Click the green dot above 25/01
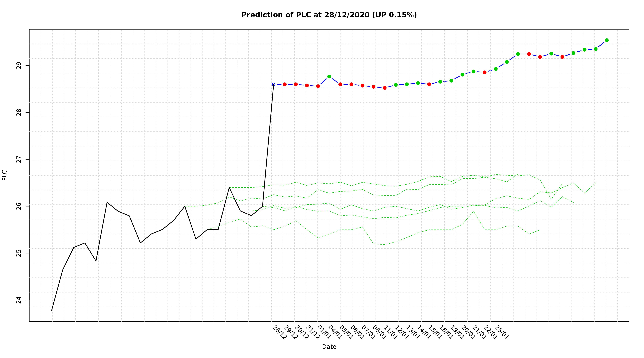Screen dimensions: 644x358 click(x=496, y=69)
